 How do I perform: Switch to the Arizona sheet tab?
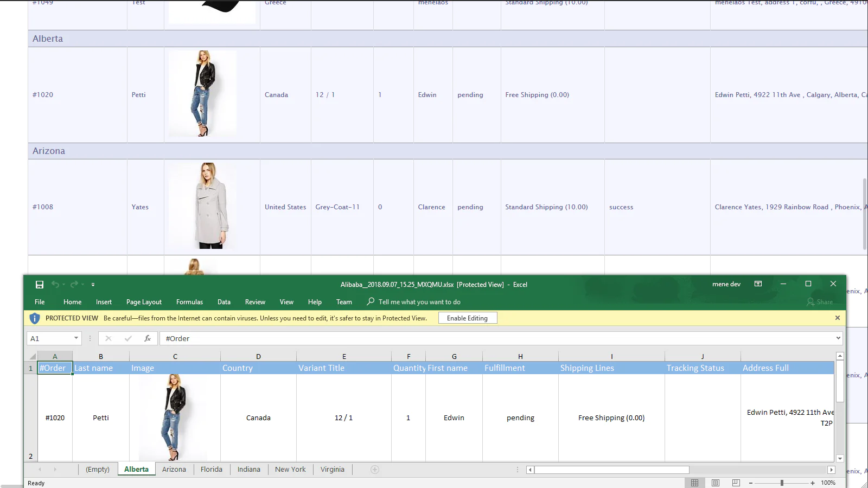coord(174,470)
